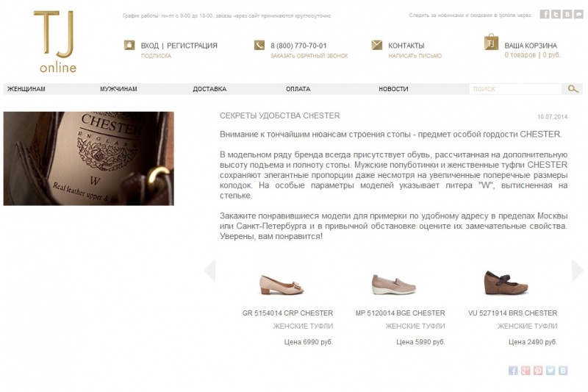Show previous products with left arrow
The height and width of the screenshot is (392, 588).
(210, 270)
